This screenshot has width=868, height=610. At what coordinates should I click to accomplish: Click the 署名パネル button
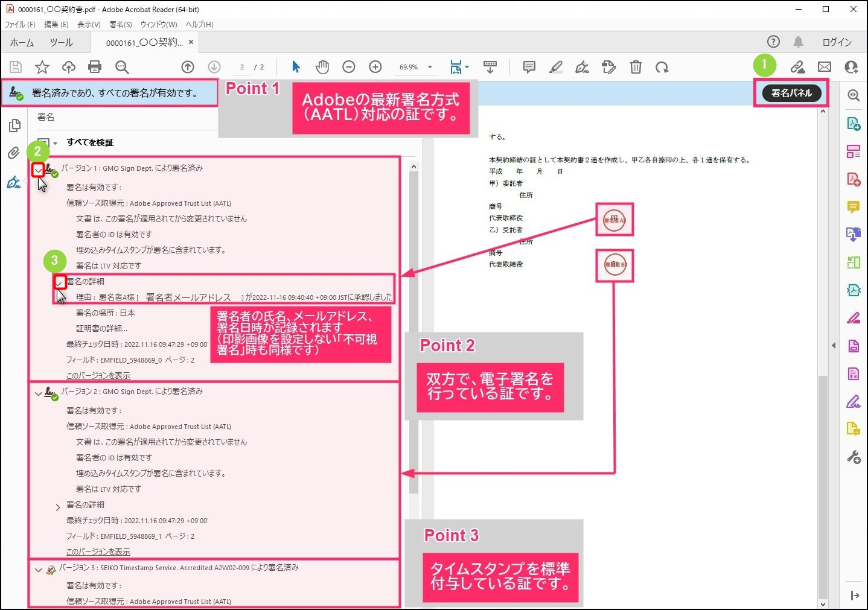pyautogui.click(x=791, y=93)
